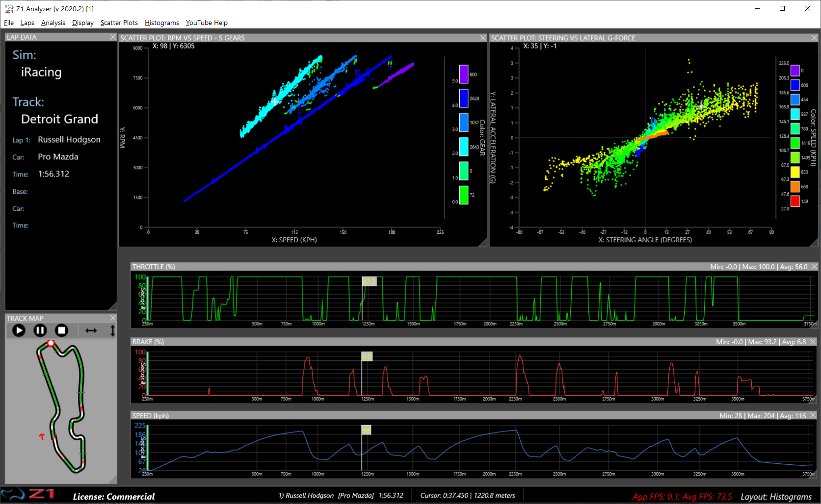
Task: Click the SPEED (kph) panel title
Action: [x=150, y=416]
